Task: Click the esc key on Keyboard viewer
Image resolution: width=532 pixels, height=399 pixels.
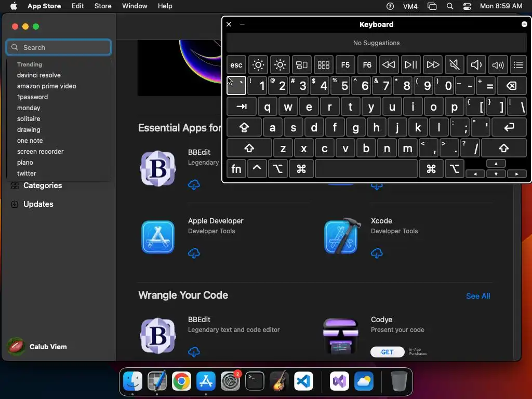Action: 236,65
